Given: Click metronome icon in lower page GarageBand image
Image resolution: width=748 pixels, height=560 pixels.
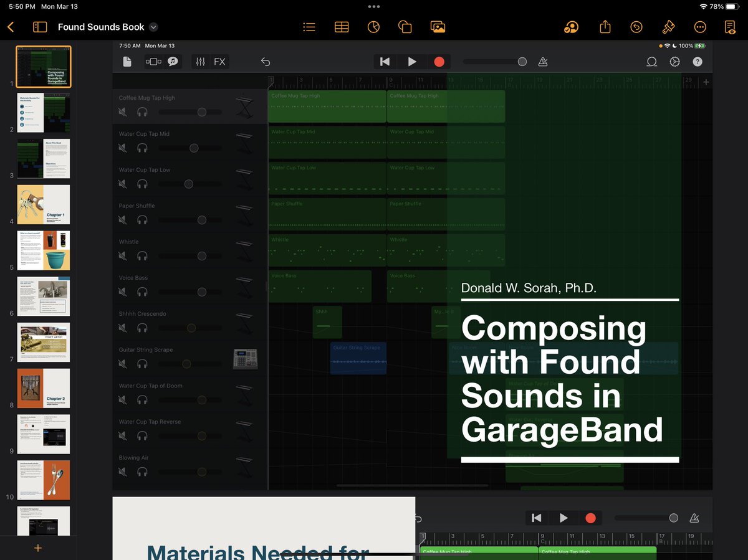Looking at the screenshot, I should coord(694,518).
